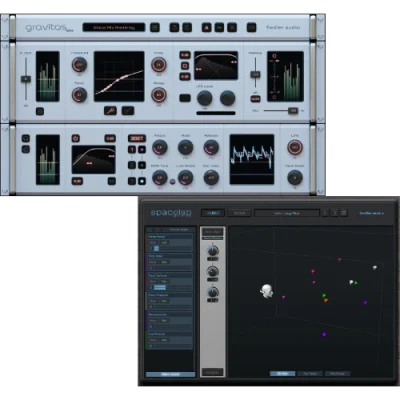Solo the bottom green-striped object in Spacelab list
Image resolution: width=400 pixels, height=400 pixels.
coord(164,340)
